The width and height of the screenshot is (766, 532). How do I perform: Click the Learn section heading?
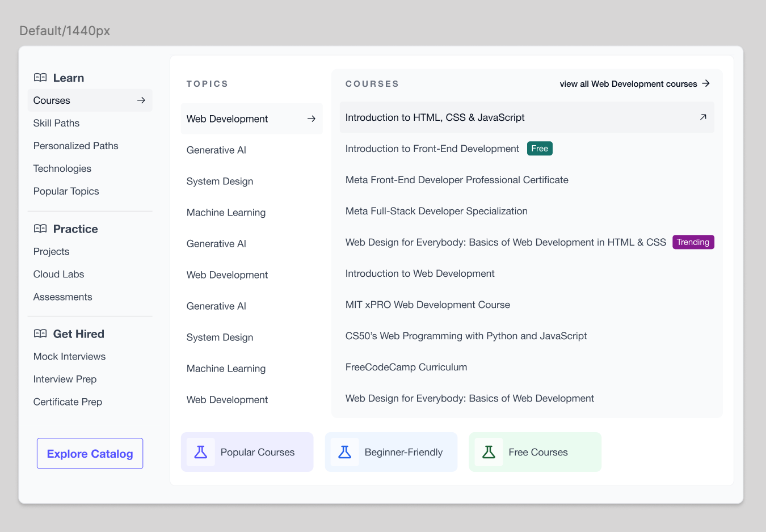tap(69, 78)
